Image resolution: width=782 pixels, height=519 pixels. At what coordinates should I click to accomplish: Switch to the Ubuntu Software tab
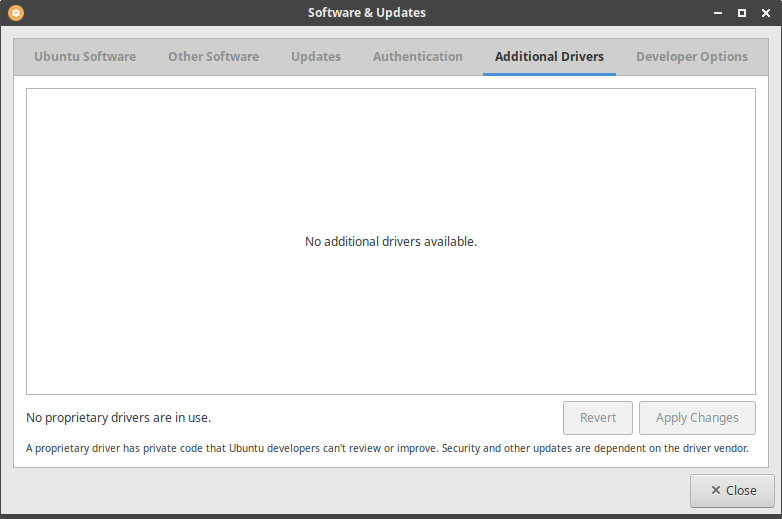click(x=85, y=57)
